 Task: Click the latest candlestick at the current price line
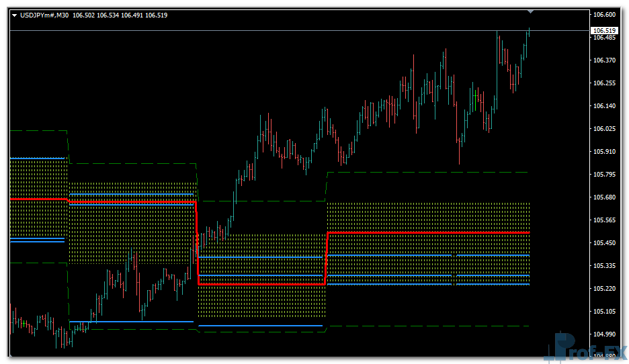tap(528, 33)
